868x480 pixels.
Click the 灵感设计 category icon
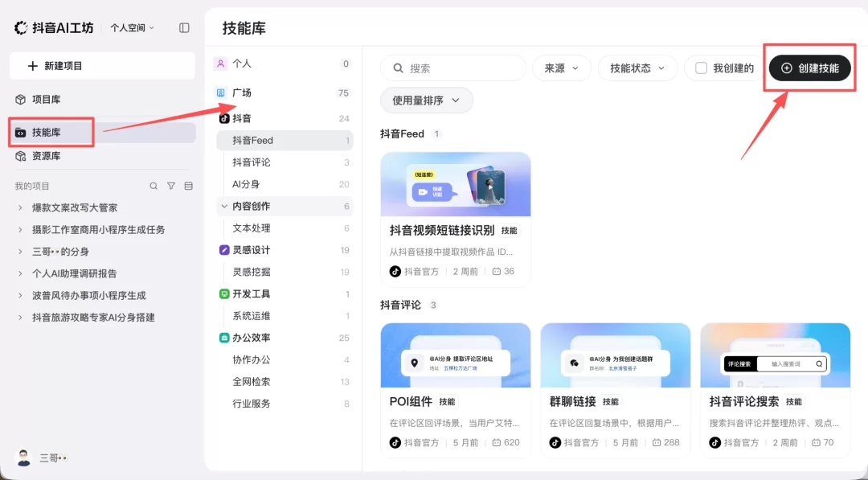click(x=224, y=250)
